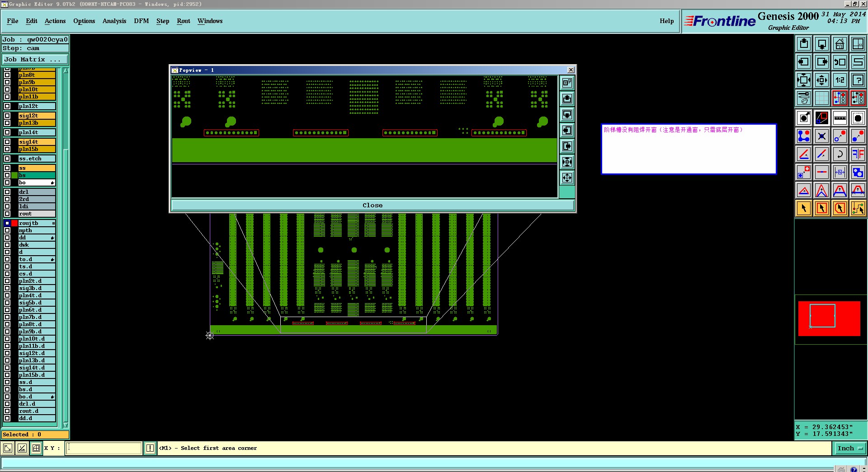Screen dimensions: 868x472
Task: Click the red overview thumbnail panel
Action: tap(829, 318)
